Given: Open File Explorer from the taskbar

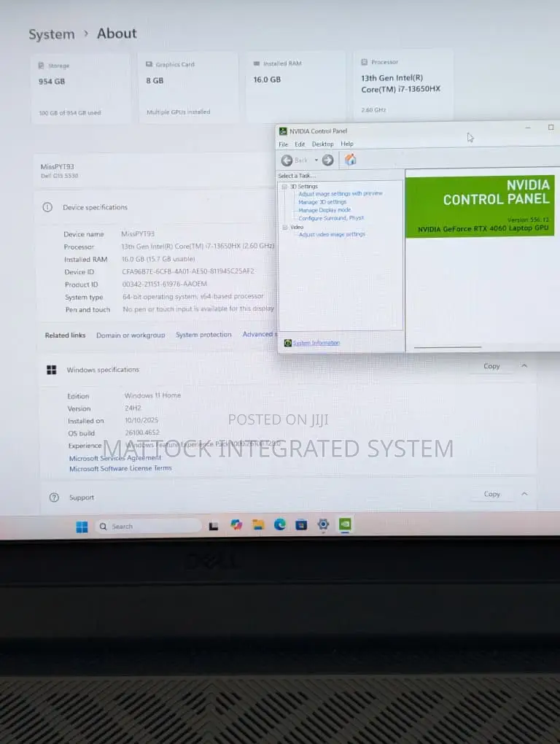Looking at the screenshot, I should [258, 524].
